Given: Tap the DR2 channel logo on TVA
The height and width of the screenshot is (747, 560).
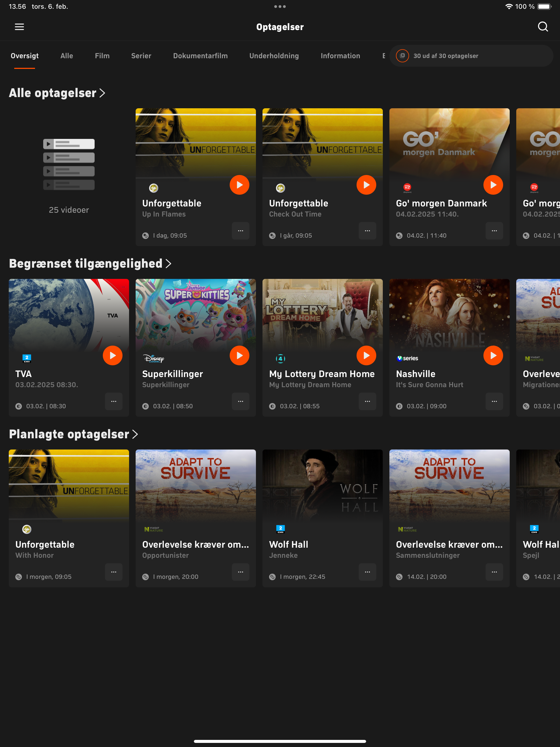Looking at the screenshot, I should pos(27,358).
